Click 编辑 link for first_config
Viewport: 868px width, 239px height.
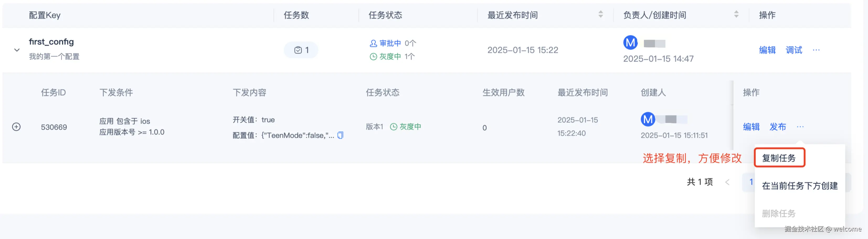tap(767, 50)
